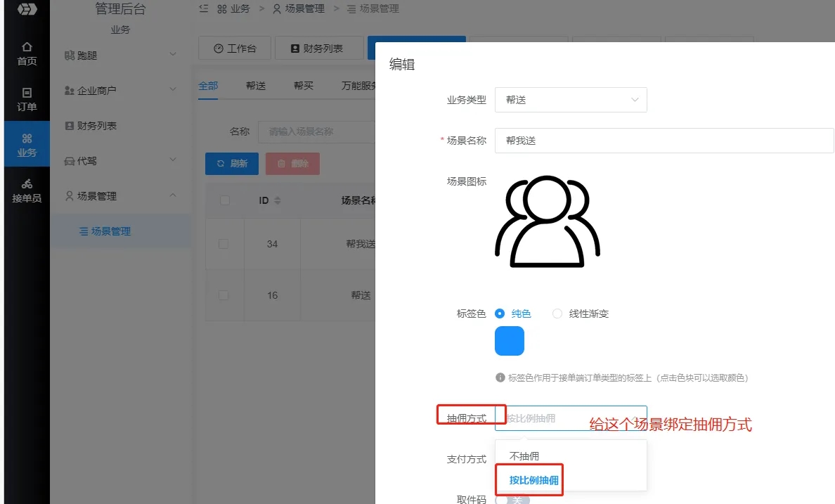Click the app logo at top-left
The image size is (835, 504).
click(27, 9)
